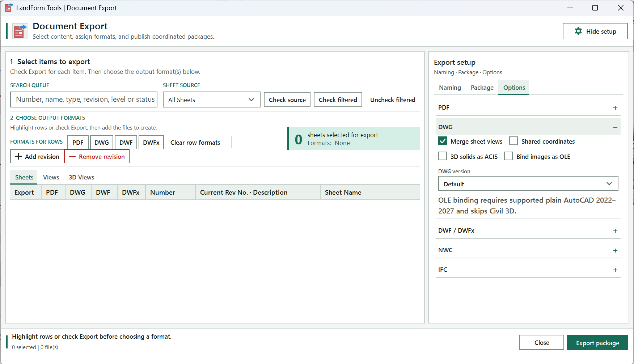Screen dimensions: 634x364
Task: Open the All Sheets source dropdown
Action: point(212,100)
